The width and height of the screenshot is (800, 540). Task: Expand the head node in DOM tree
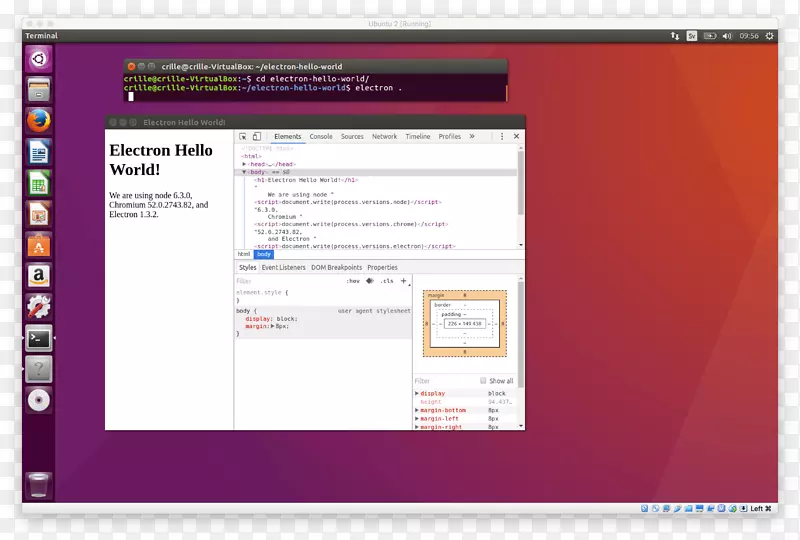pyautogui.click(x=244, y=164)
